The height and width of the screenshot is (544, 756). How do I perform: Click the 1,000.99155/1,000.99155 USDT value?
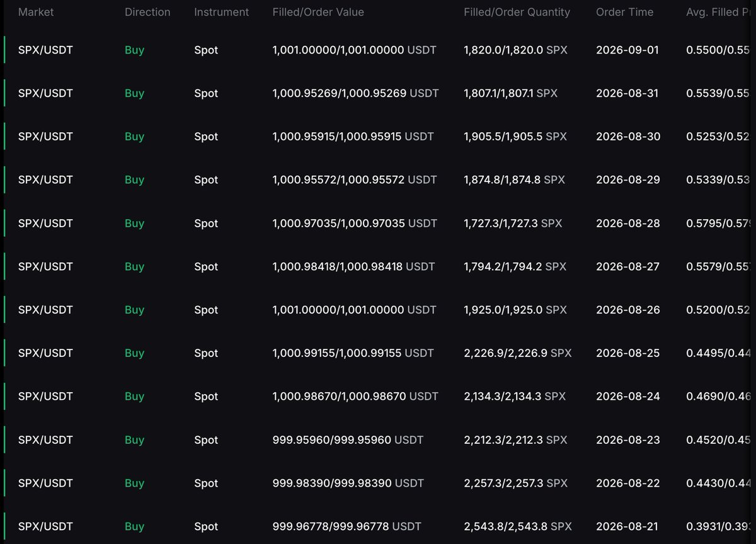tap(353, 353)
